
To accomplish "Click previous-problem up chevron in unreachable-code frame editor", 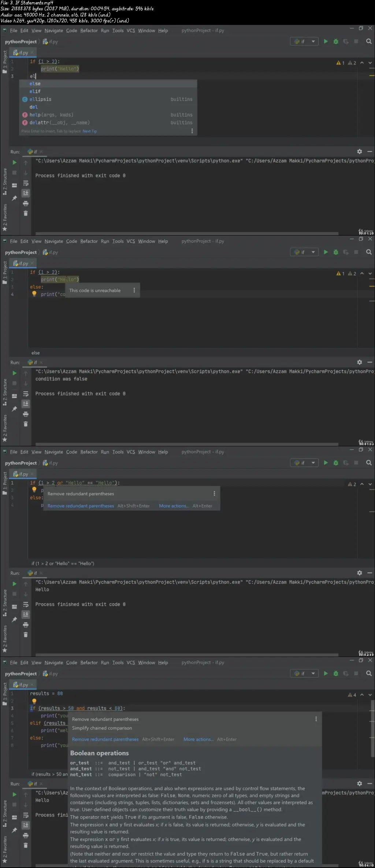I will 362,274.
